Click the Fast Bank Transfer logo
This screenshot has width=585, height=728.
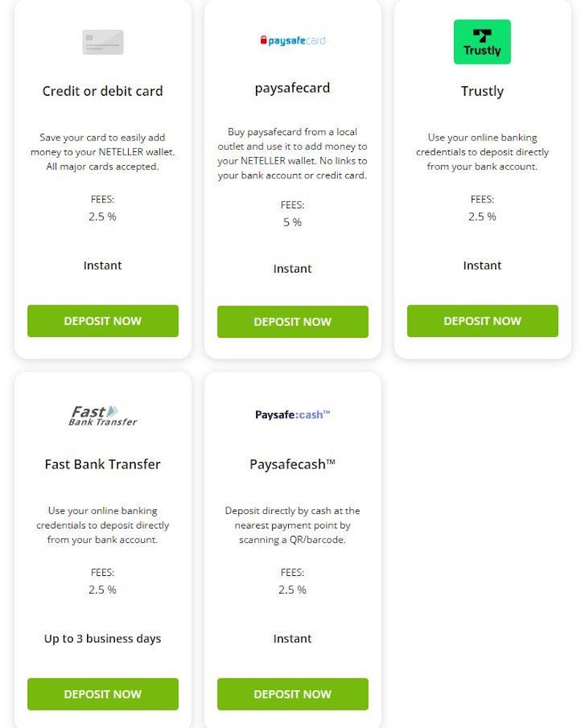point(102,415)
